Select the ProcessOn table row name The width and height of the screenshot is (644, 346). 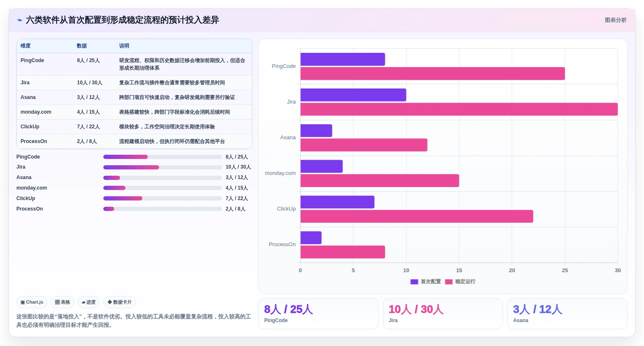tap(34, 141)
